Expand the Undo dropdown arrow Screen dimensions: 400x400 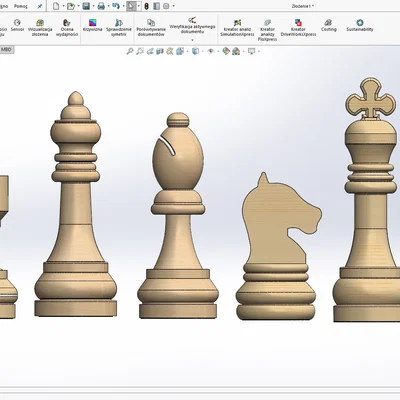click(123, 6)
